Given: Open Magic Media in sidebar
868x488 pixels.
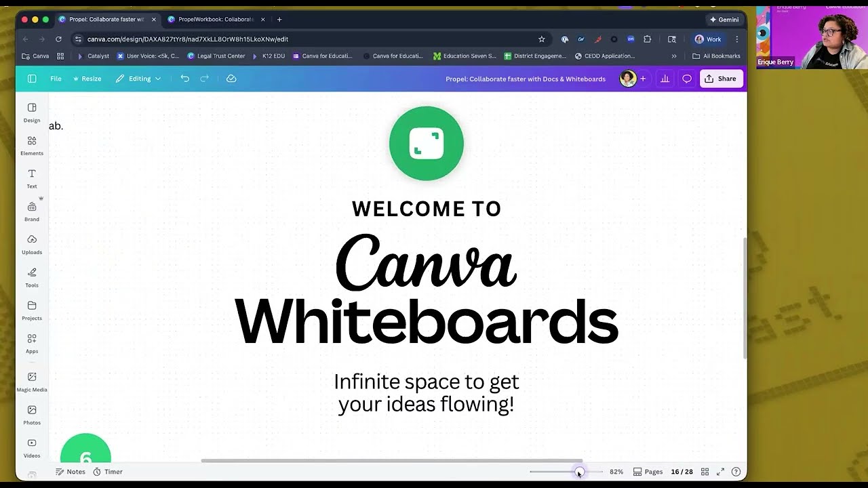Looking at the screenshot, I should tap(32, 382).
